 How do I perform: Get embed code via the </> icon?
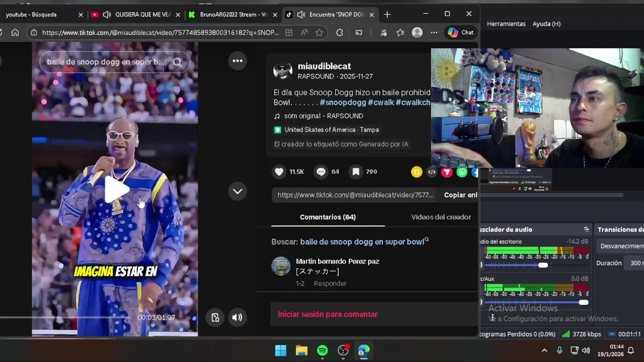[432, 172]
